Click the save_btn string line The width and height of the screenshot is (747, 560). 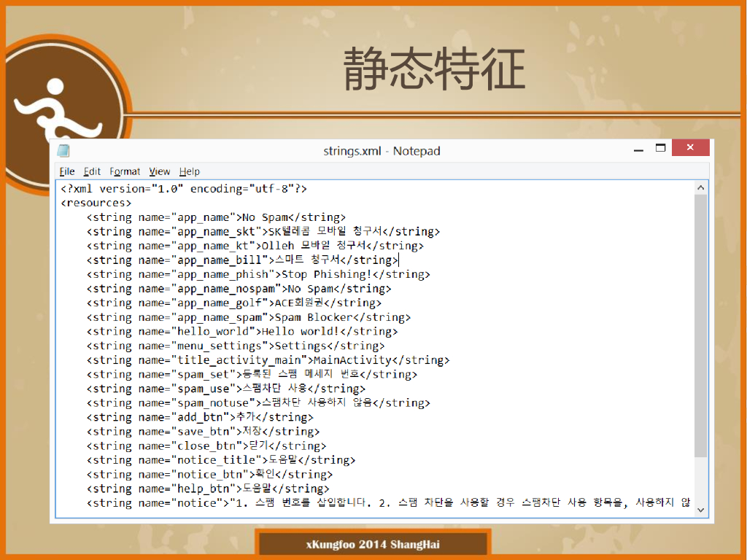(x=203, y=432)
